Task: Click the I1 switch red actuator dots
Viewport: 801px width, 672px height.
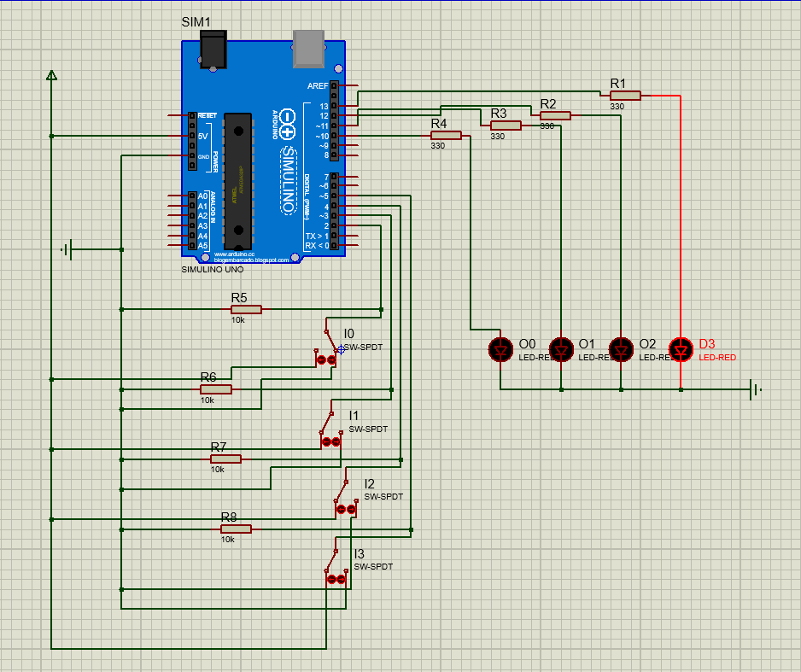Action: [331, 441]
